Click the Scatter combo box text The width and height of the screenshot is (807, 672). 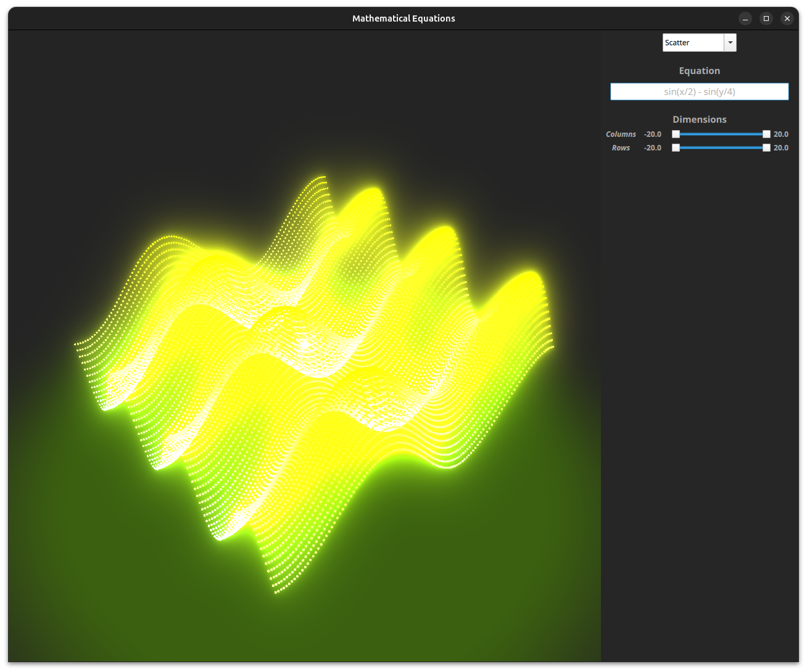pyautogui.click(x=692, y=43)
